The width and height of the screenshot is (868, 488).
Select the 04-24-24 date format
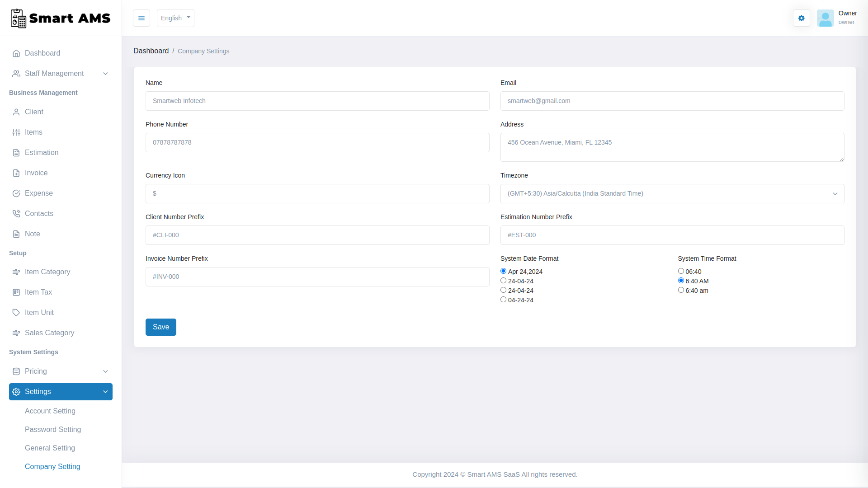[x=503, y=299]
